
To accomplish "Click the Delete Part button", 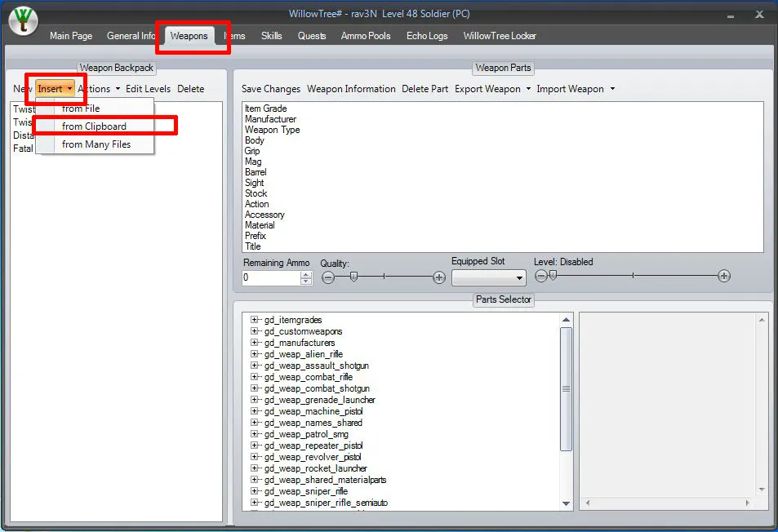I will (x=425, y=89).
